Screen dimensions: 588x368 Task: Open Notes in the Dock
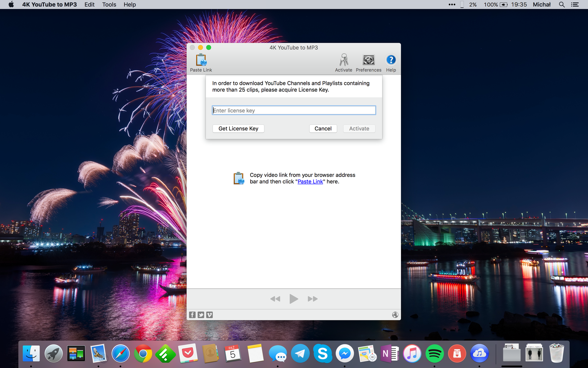(x=255, y=354)
